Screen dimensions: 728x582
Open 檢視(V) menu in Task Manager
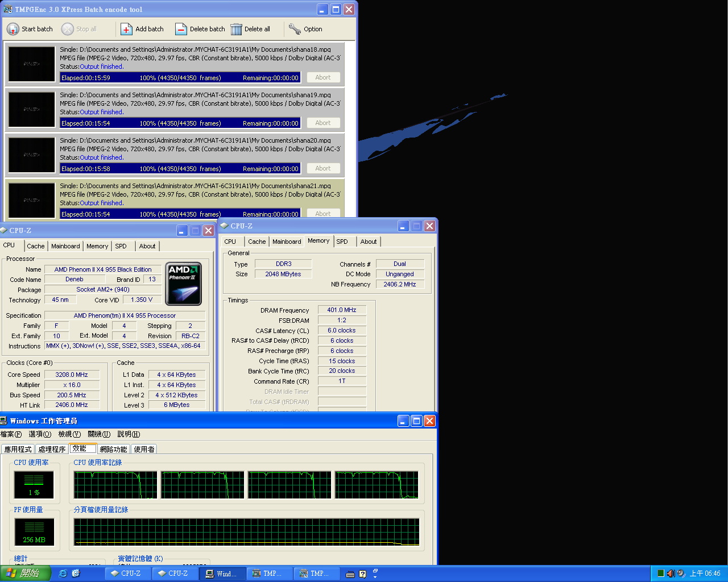[x=69, y=434]
